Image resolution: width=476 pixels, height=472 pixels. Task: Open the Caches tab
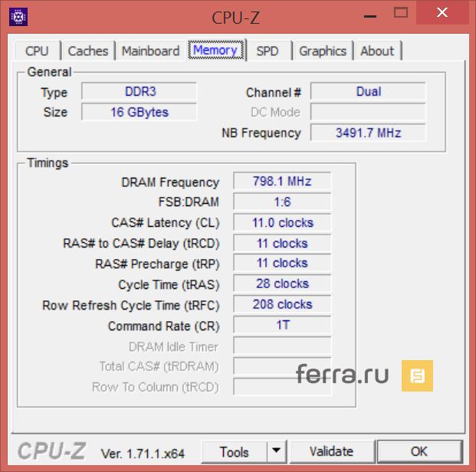pos(88,51)
